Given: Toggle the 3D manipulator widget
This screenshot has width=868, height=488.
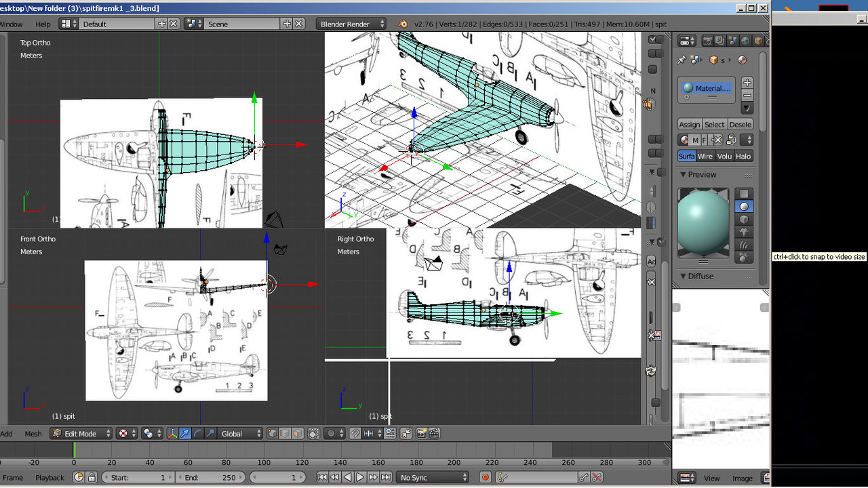Looking at the screenshot, I should pyautogui.click(x=173, y=434).
